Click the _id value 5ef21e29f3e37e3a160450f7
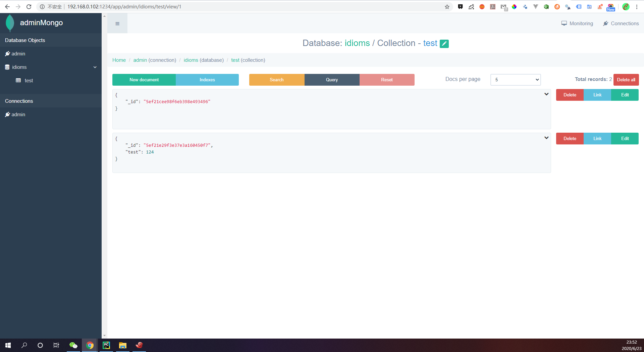Image resolution: width=644 pixels, height=352 pixels. [177, 145]
